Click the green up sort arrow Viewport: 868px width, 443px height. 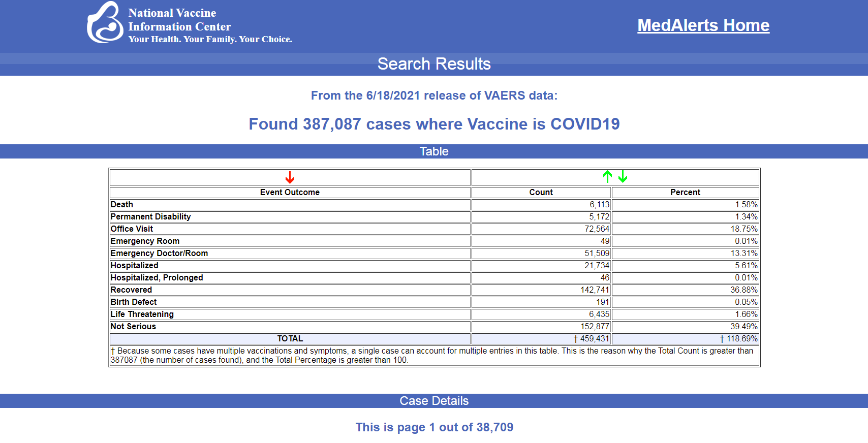click(607, 177)
